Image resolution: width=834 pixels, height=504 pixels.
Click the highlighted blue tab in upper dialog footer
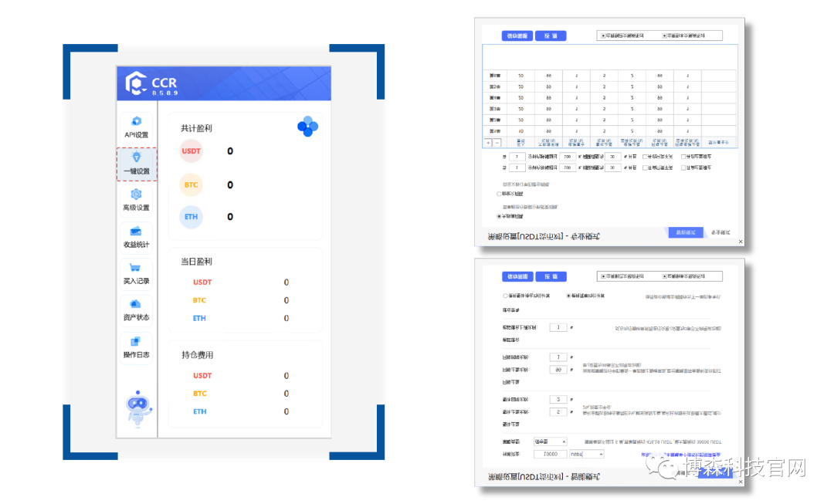click(686, 232)
